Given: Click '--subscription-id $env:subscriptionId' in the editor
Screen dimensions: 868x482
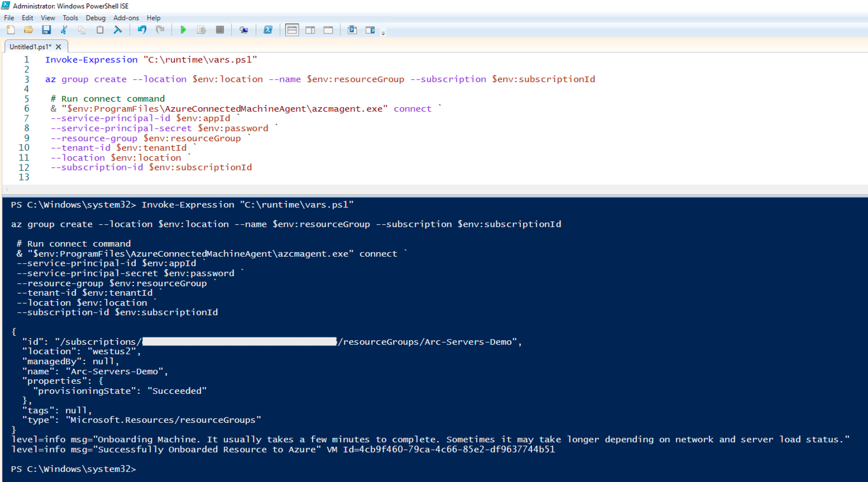Looking at the screenshot, I should click(x=151, y=167).
